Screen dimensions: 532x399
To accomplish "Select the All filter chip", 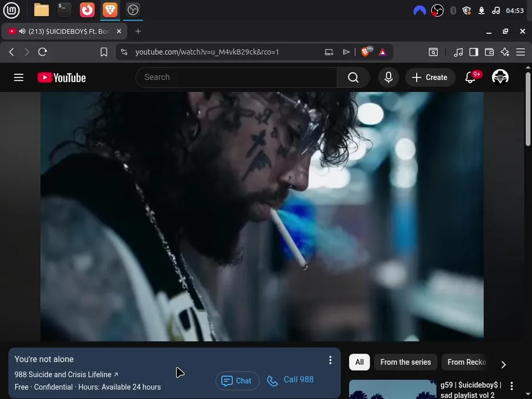I will pyautogui.click(x=359, y=362).
